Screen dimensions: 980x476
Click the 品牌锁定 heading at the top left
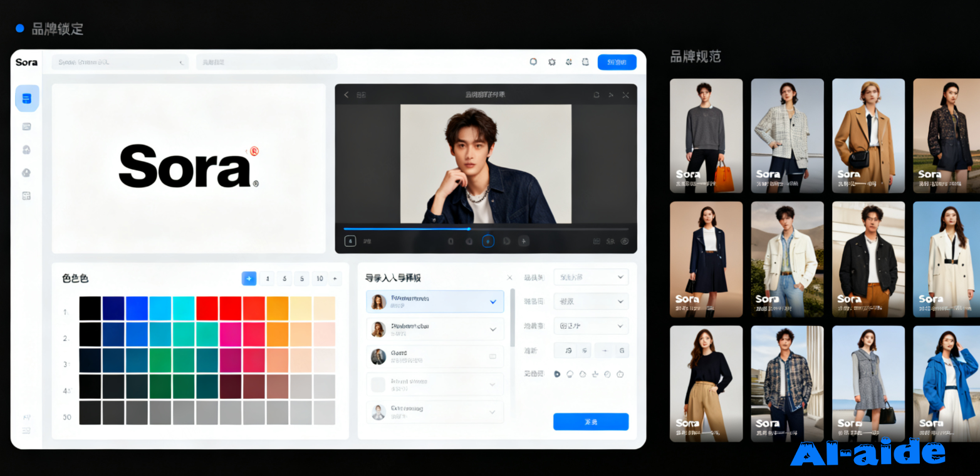coord(59,28)
